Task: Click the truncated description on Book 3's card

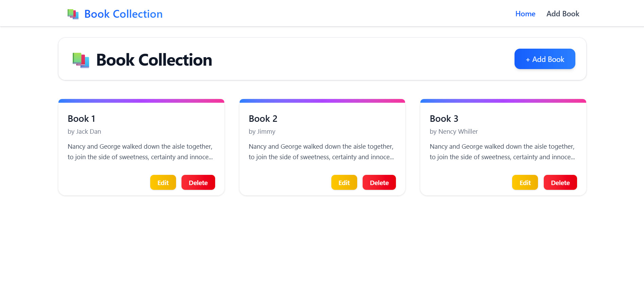Action: pos(502,152)
